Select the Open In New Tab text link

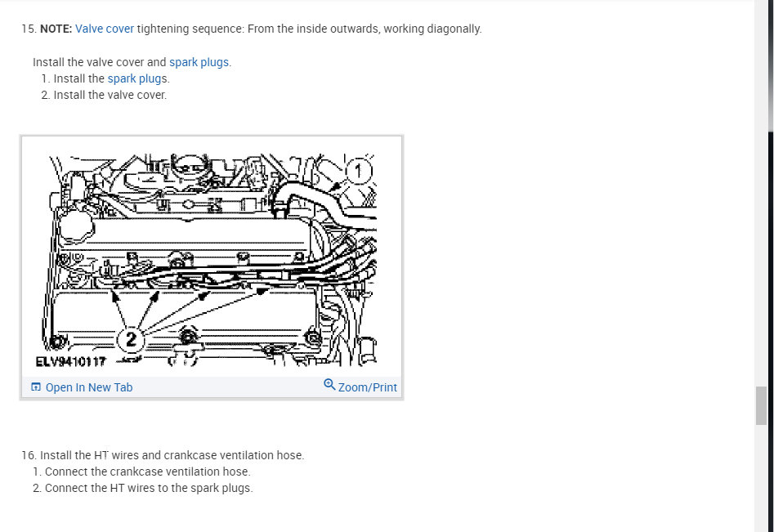89,387
